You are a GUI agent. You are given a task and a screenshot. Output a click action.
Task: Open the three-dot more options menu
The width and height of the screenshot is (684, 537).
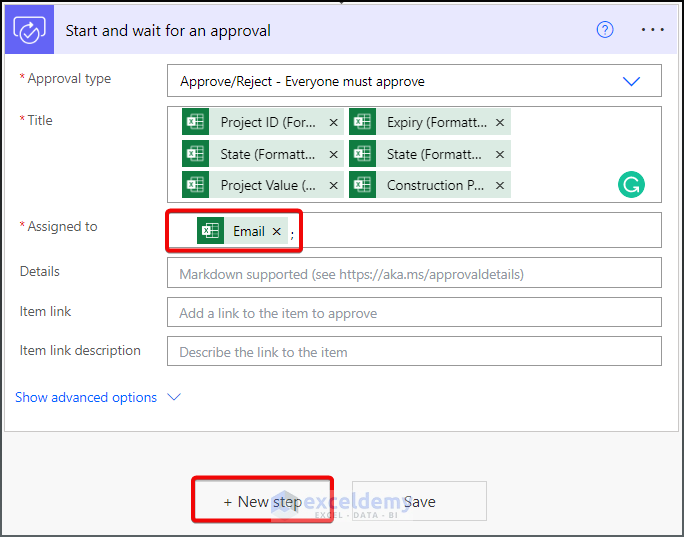(653, 30)
